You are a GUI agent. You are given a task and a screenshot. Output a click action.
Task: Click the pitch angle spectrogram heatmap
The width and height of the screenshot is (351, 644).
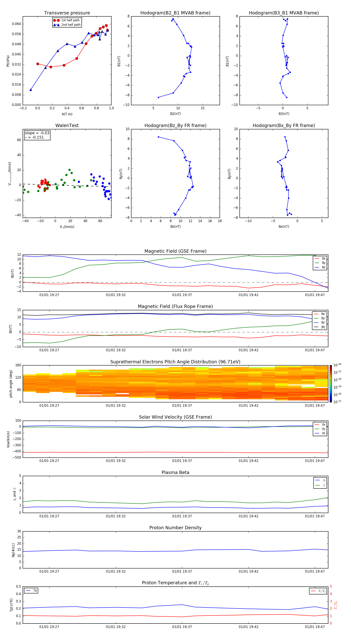(175, 384)
